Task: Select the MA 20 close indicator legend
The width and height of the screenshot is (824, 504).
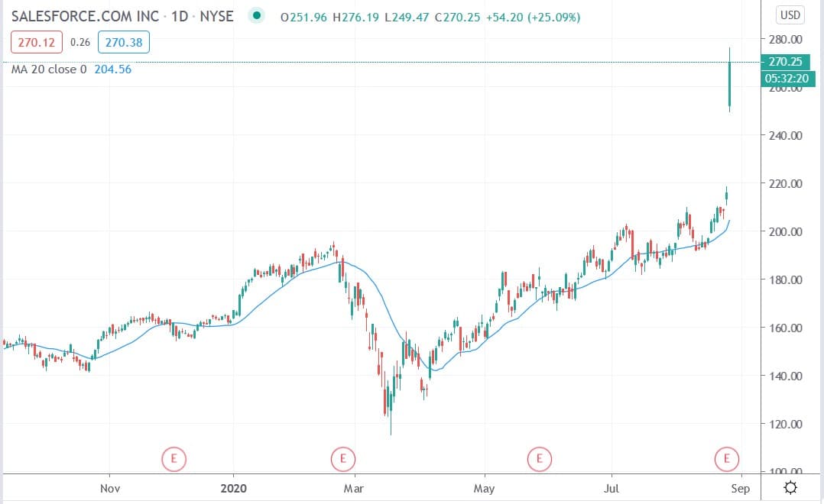Action: click(x=50, y=69)
